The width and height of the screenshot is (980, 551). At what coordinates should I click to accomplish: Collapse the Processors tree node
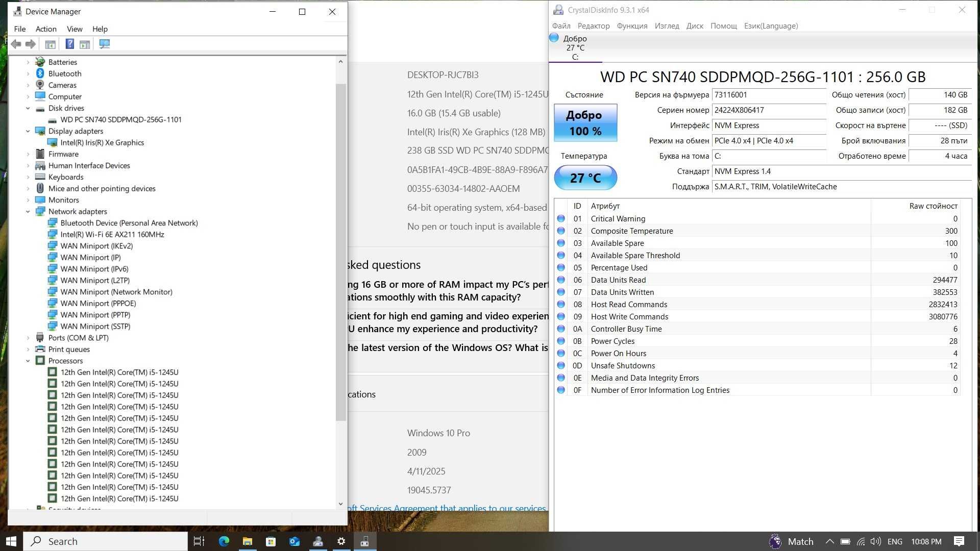coord(28,361)
